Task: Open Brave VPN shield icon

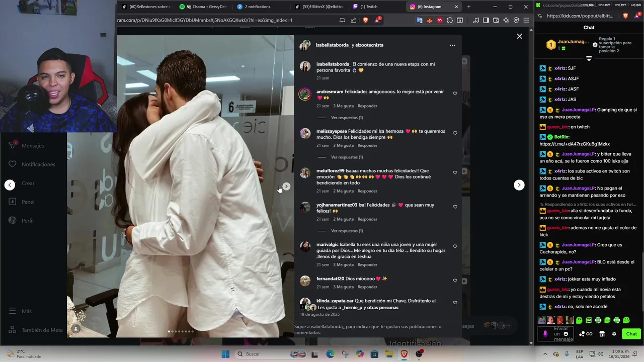Action: pyautogui.click(x=516, y=20)
